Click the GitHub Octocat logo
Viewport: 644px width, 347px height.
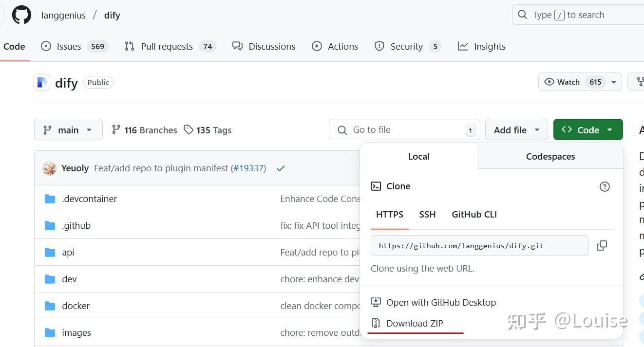click(x=21, y=15)
